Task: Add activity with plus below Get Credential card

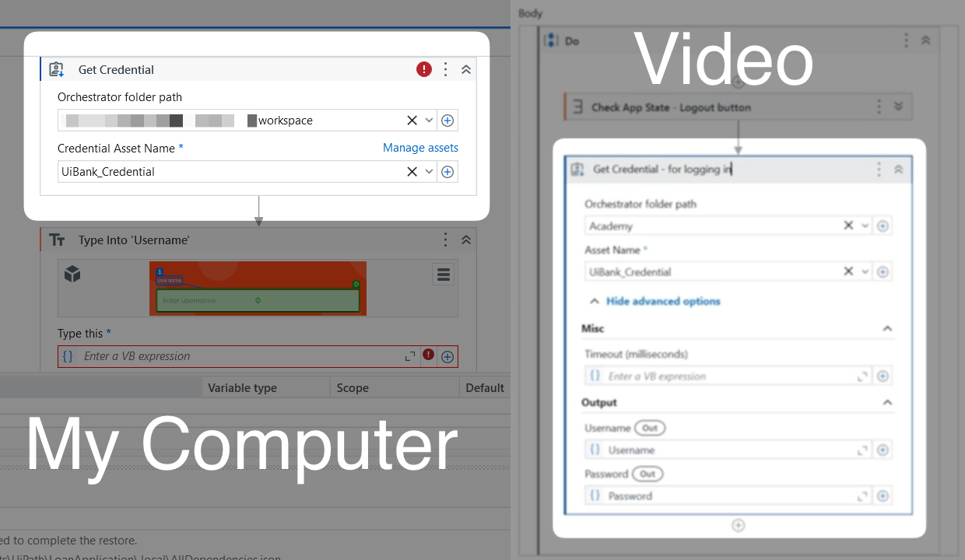Action: point(738,526)
